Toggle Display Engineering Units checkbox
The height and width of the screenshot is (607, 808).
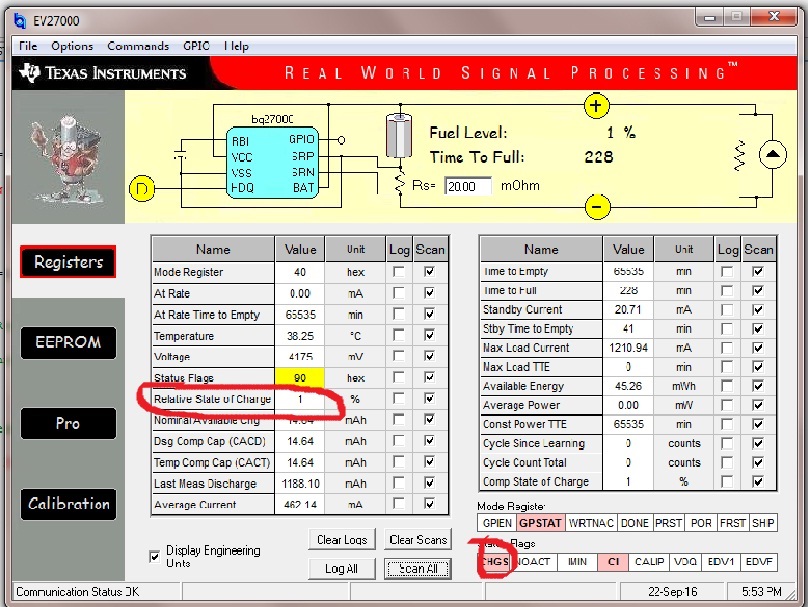coord(155,557)
